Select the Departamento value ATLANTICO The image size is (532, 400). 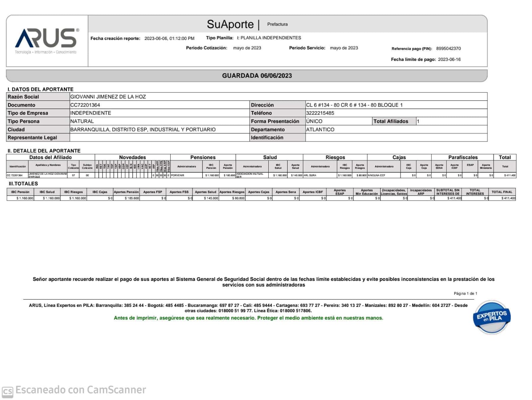[x=320, y=129]
